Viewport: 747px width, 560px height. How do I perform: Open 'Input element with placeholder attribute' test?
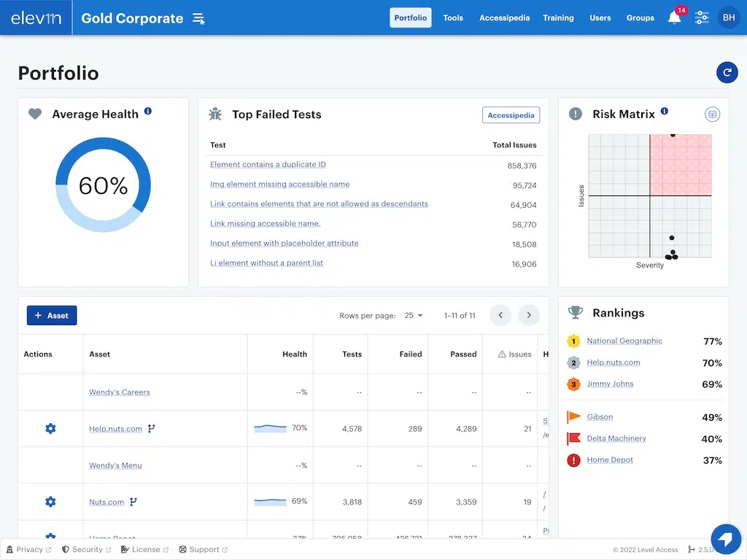284,243
